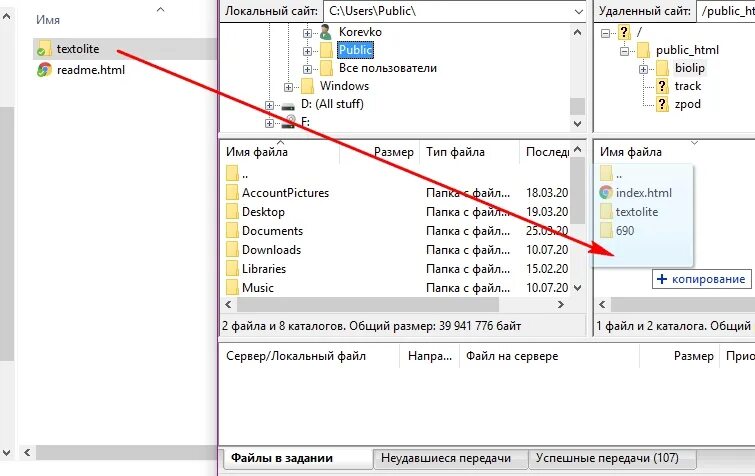Click the queue Размер column header
The height and width of the screenshot is (476, 755).
679,356
